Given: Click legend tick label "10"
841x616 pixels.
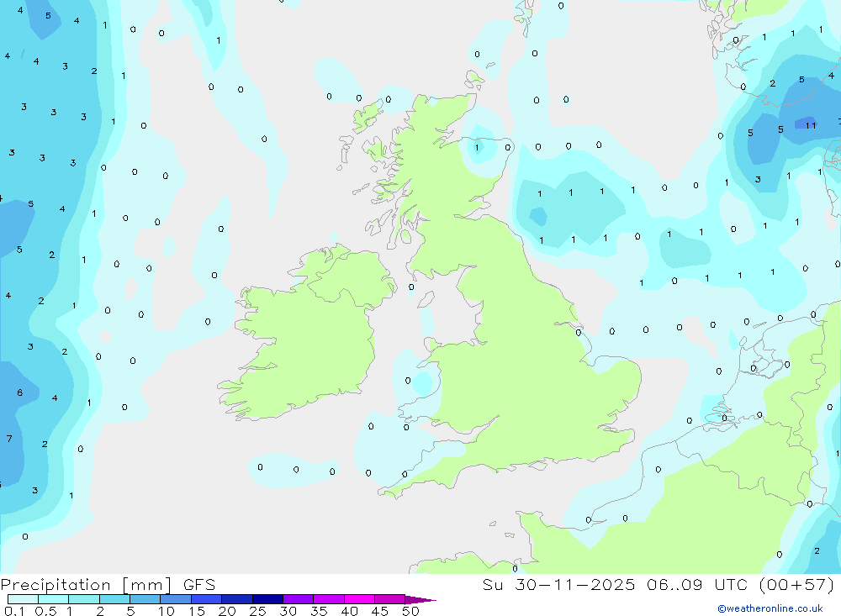Looking at the screenshot, I should (167, 611).
